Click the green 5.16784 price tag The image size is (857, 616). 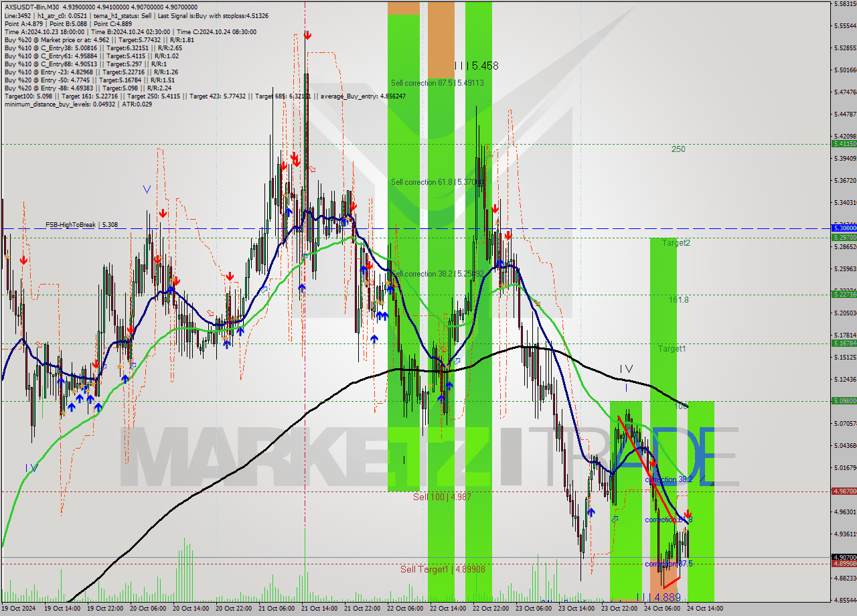pyautogui.click(x=844, y=343)
